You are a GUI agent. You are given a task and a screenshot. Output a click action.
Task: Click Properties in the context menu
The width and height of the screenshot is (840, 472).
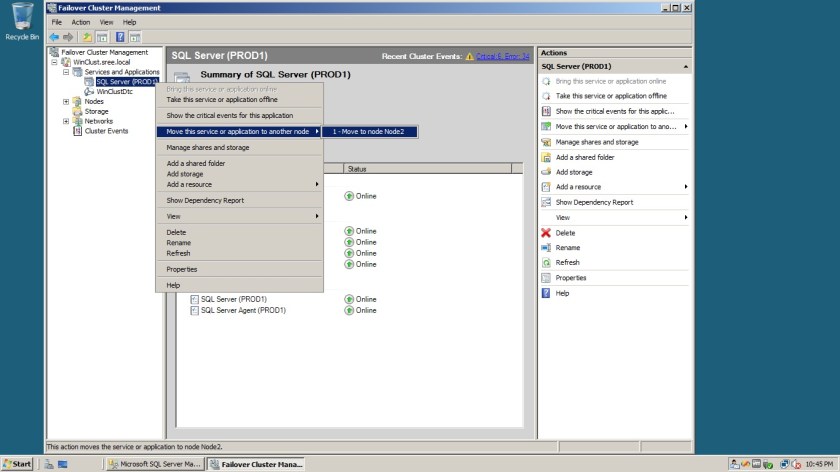(x=182, y=269)
